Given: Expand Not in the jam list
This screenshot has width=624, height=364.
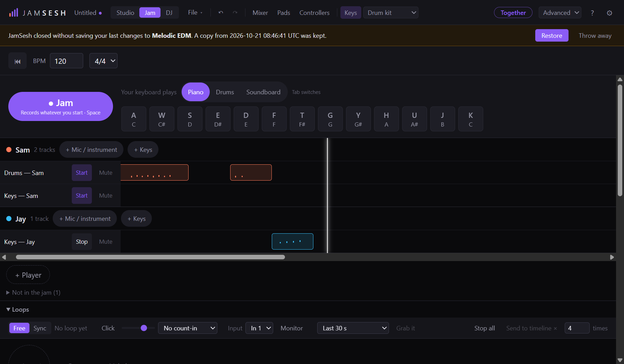Looking at the screenshot, I should pyautogui.click(x=33, y=292).
